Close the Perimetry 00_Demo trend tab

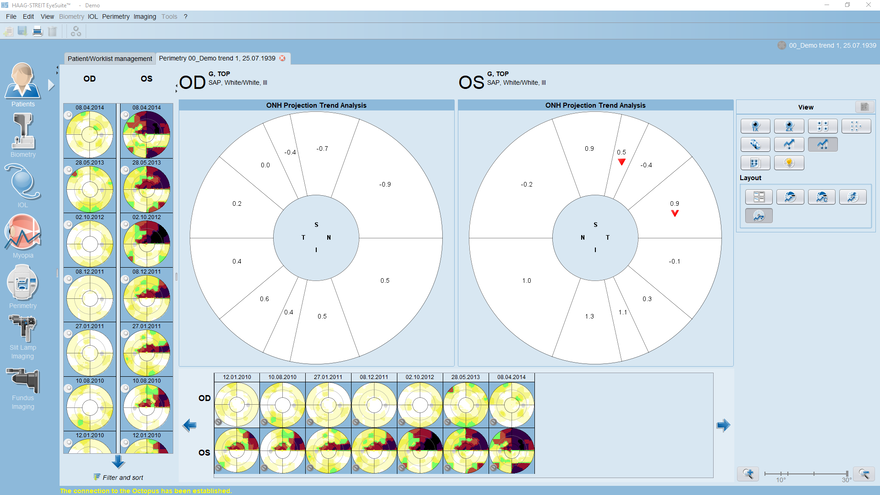point(282,58)
